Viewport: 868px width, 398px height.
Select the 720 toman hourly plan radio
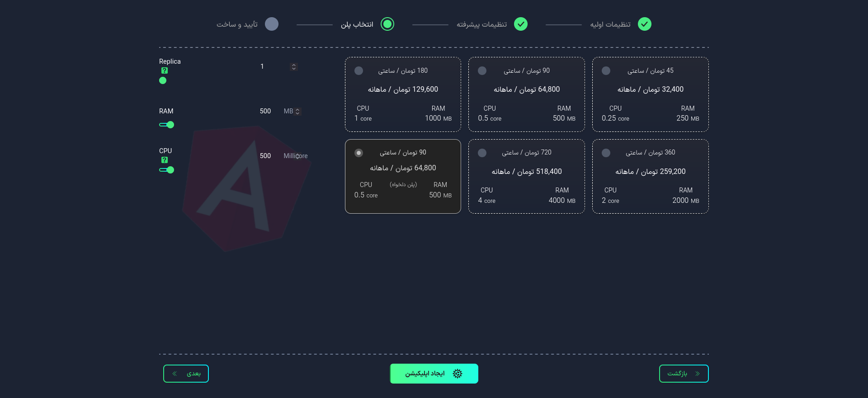pos(482,153)
